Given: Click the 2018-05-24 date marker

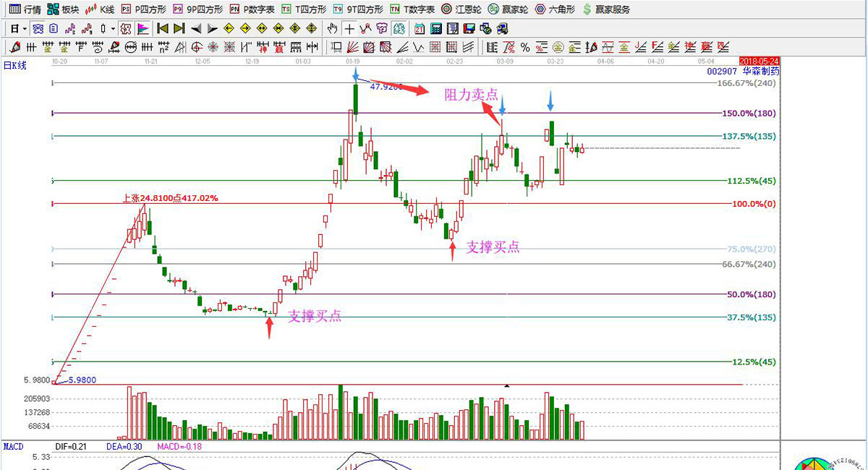Looking at the screenshot, I should point(759,61).
